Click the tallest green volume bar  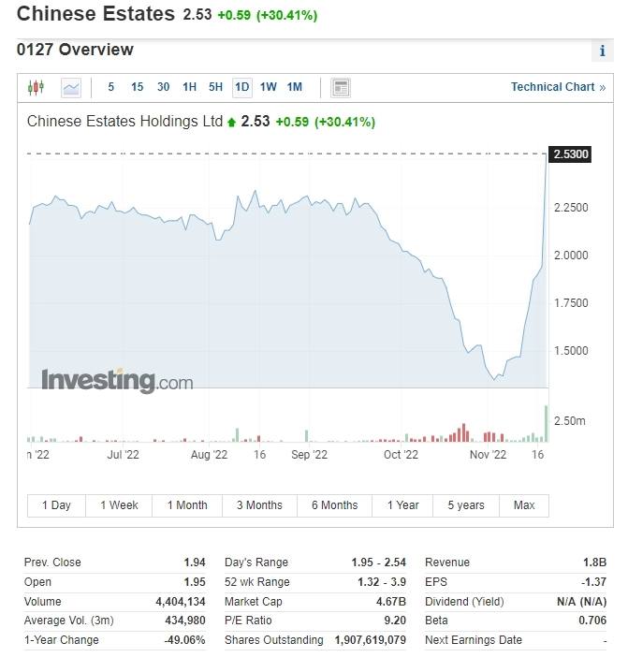click(x=546, y=423)
